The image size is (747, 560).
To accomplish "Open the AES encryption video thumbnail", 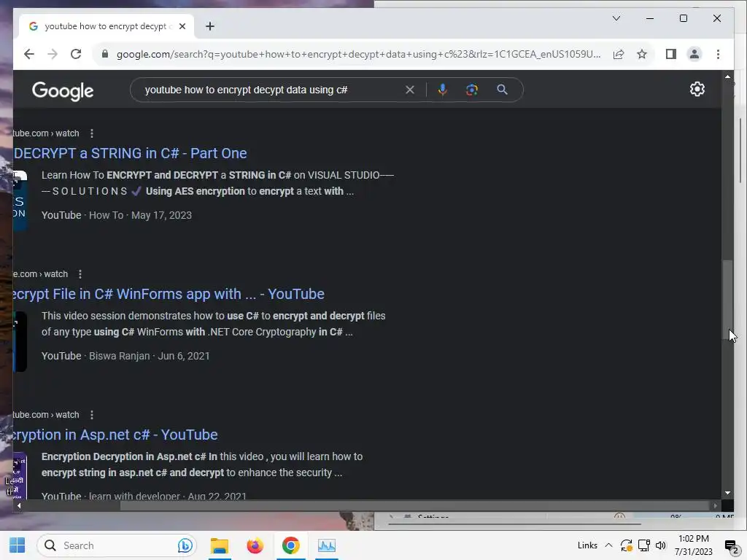I will (20, 200).
